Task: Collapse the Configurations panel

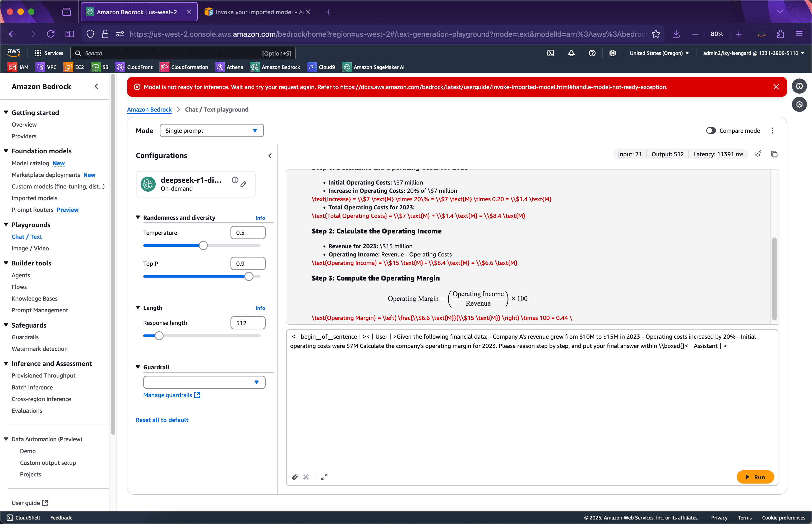Action: (270, 156)
